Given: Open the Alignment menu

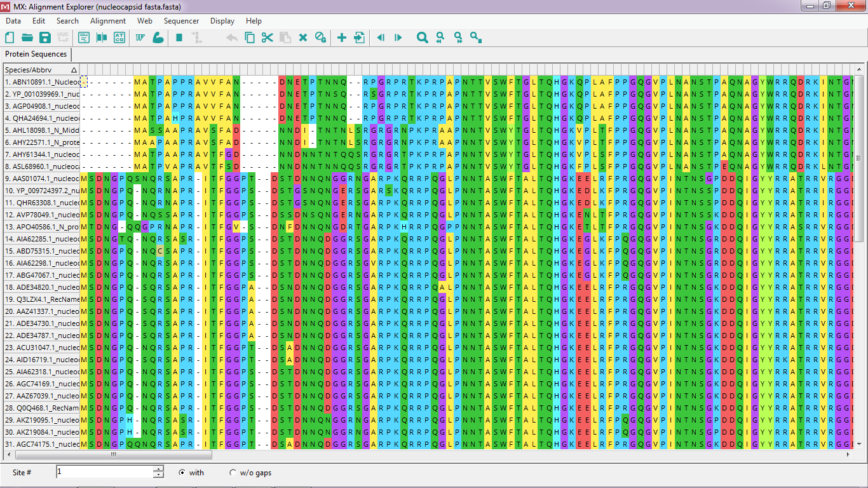Looking at the screenshot, I should (108, 21).
